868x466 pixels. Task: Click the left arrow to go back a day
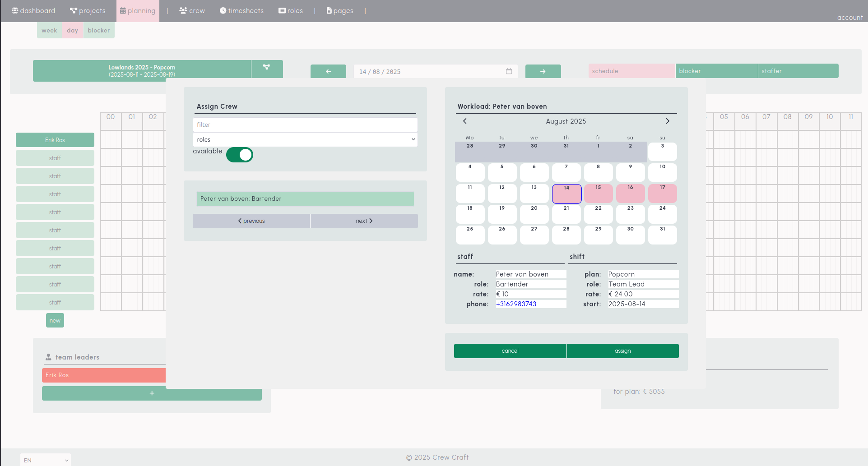[x=328, y=71]
